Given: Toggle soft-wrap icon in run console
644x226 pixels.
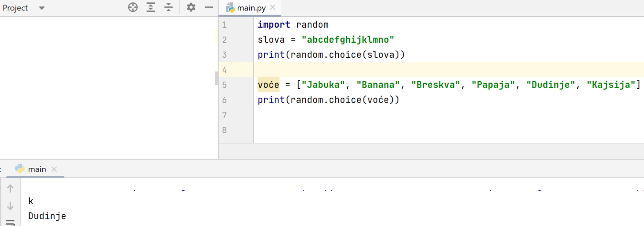Looking at the screenshot, I should coord(10,222).
